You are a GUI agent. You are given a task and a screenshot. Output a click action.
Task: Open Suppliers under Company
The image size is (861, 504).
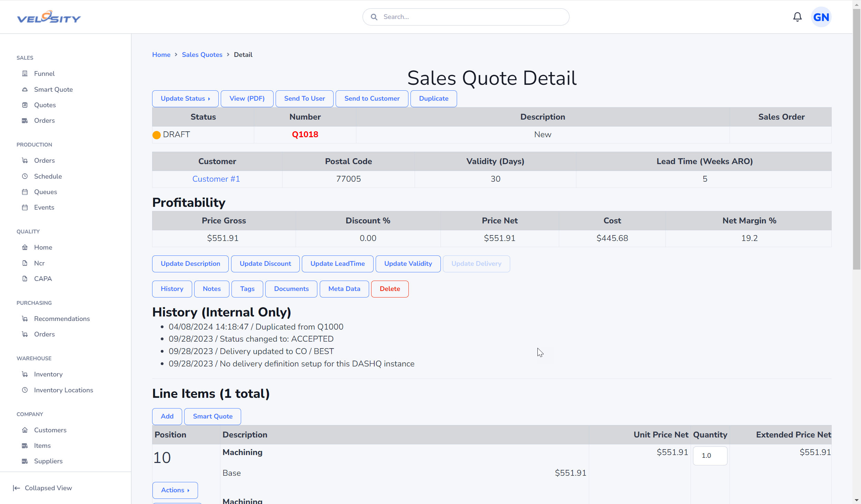pos(48,461)
